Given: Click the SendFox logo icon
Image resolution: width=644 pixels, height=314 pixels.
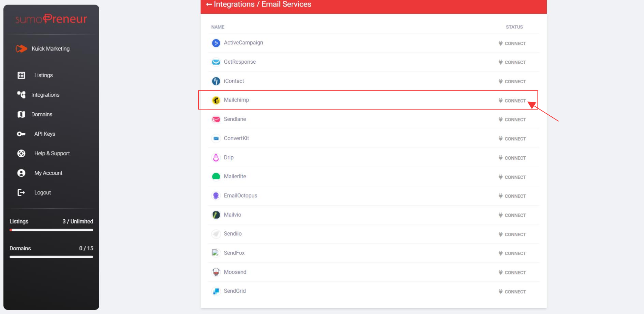Looking at the screenshot, I should [215, 253].
